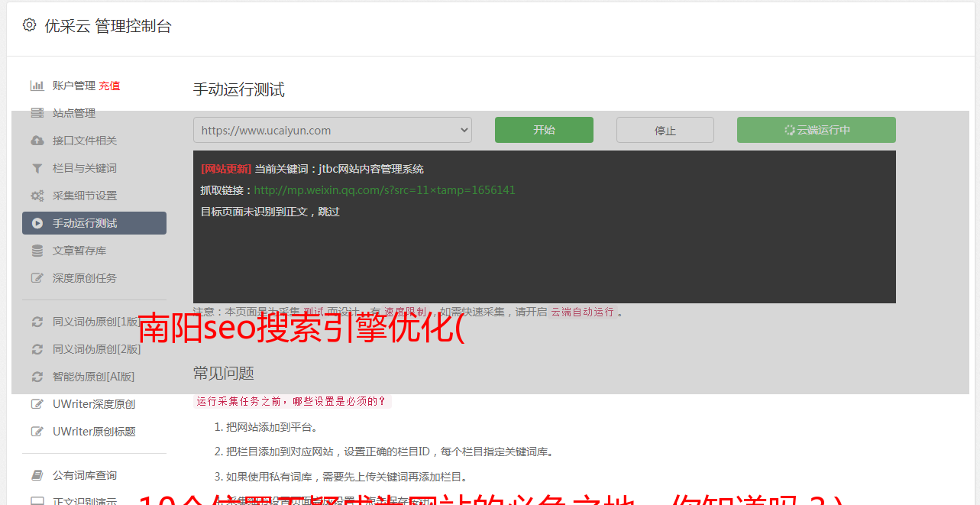Click the filter funnel icon for 栏目与关键词
The height and width of the screenshot is (505, 980).
(x=37, y=168)
